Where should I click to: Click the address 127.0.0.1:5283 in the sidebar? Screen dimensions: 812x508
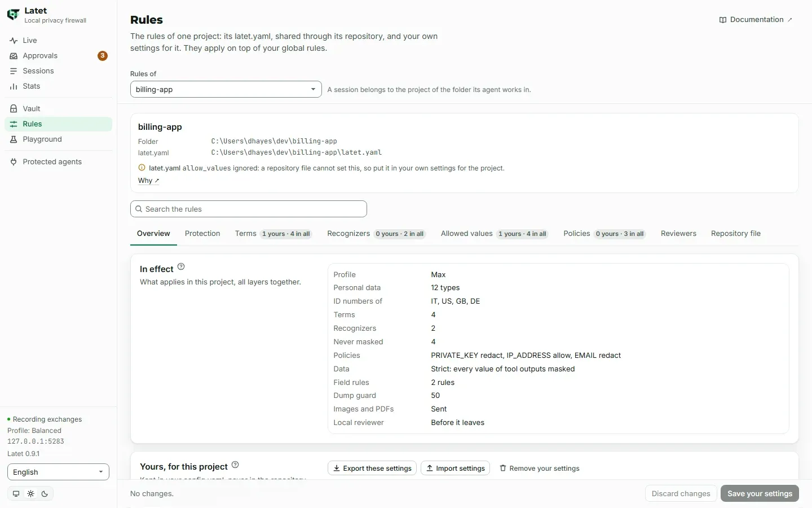(x=36, y=441)
